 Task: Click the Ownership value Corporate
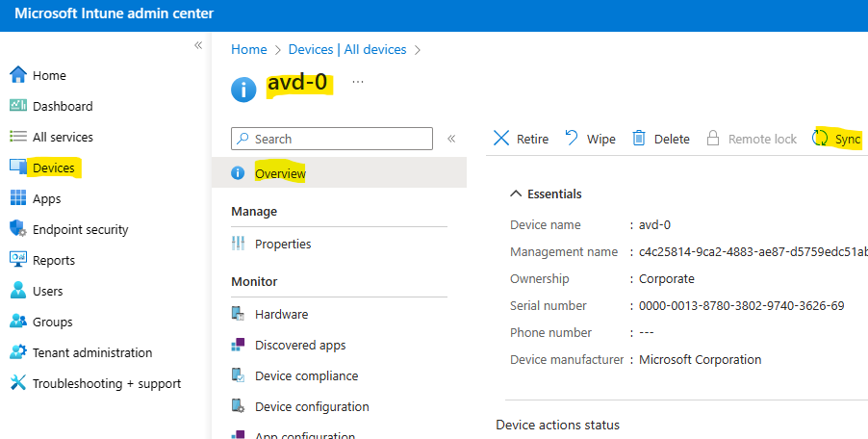[x=667, y=279]
